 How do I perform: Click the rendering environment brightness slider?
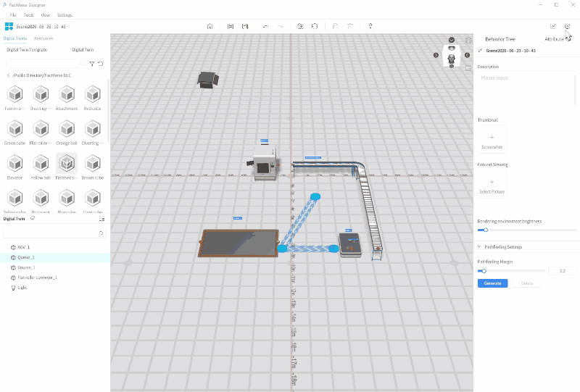click(527, 230)
